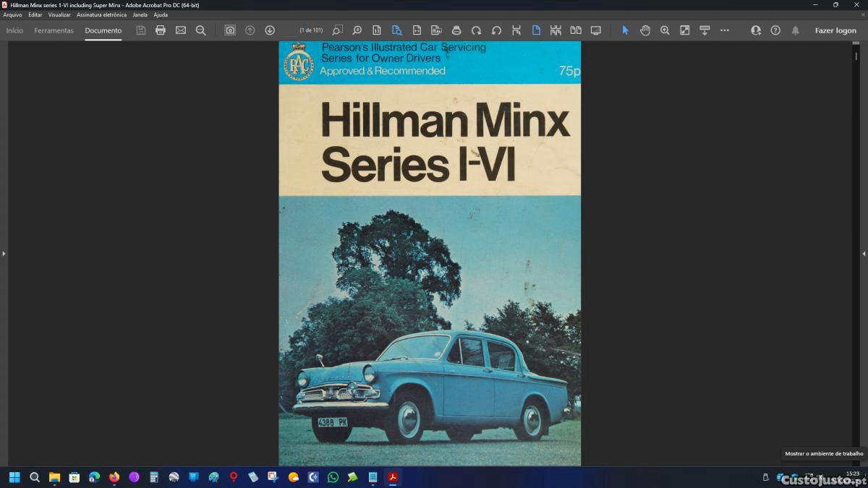Expand the left navigation pane
The image size is (868, 488).
[4, 254]
